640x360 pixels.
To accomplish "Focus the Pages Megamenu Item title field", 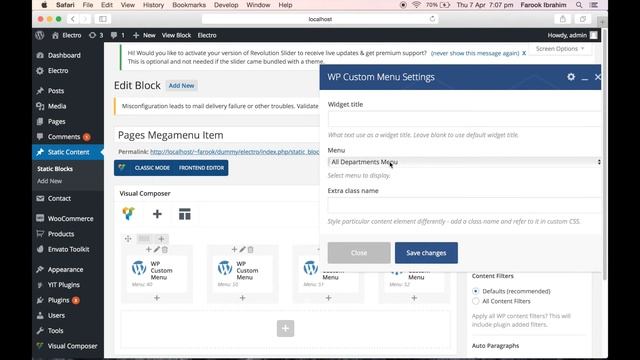I will click(x=217, y=135).
